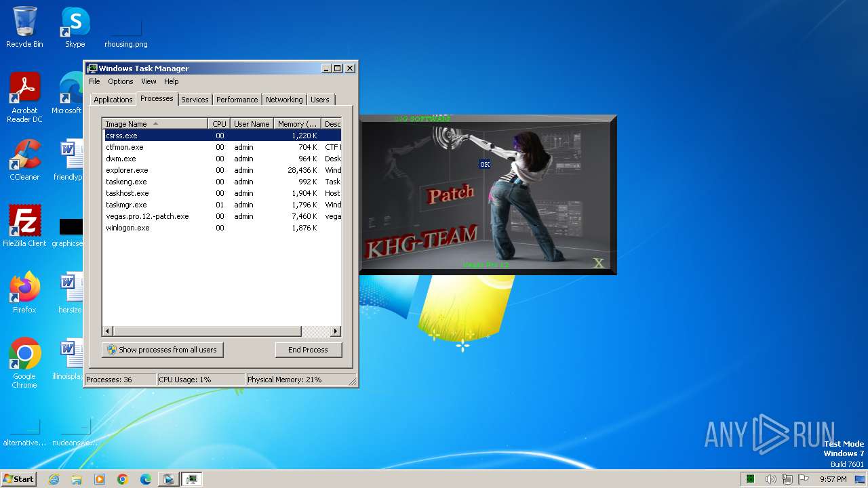
Task: Sort by Memory column header
Action: pos(297,123)
